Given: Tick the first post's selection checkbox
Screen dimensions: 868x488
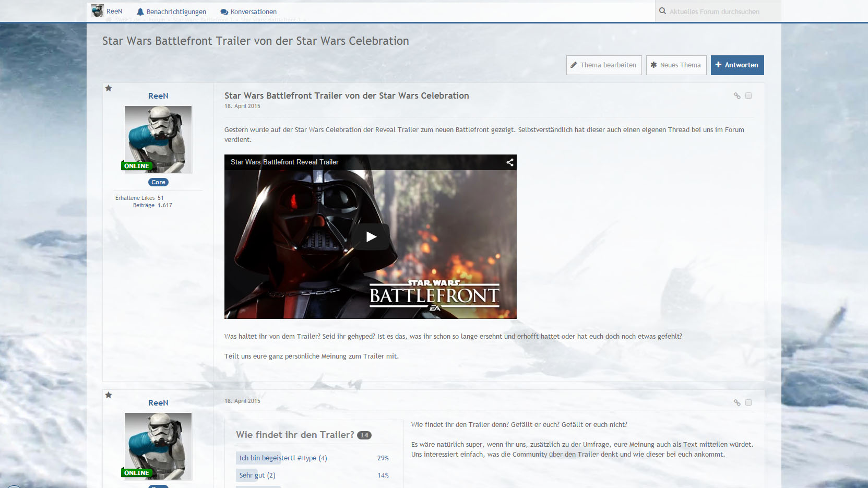Looking at the screenshot, I should (748, 96).
